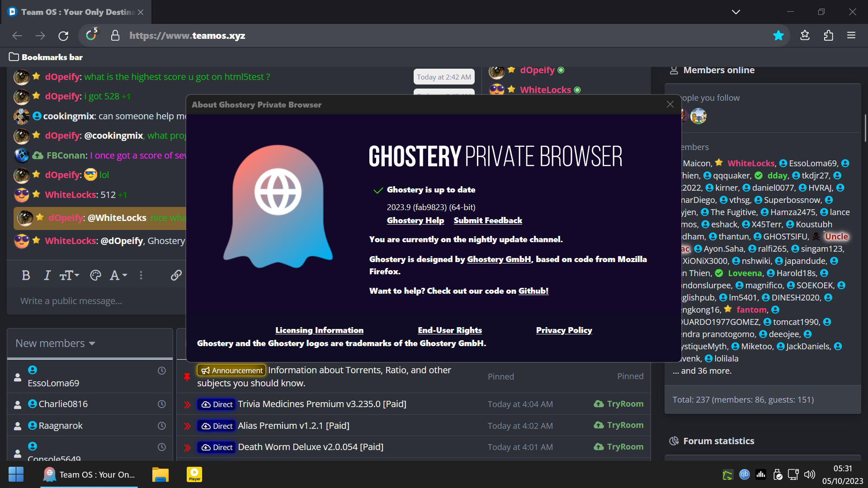Viewport: 868px width, 488px height.
Task: Go forward with the browser forward arrow
Action: [40, 36]
